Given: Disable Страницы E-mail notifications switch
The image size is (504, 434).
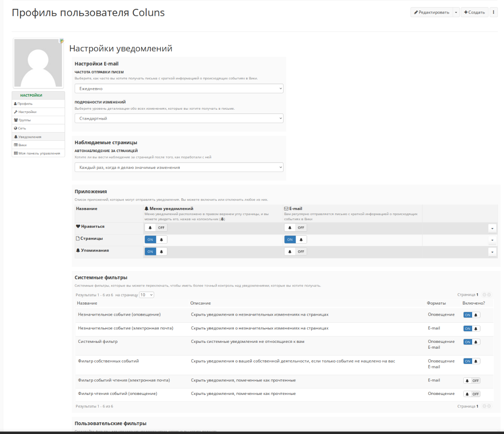Looking at the screenshot, I should click(x=295, y=239).
